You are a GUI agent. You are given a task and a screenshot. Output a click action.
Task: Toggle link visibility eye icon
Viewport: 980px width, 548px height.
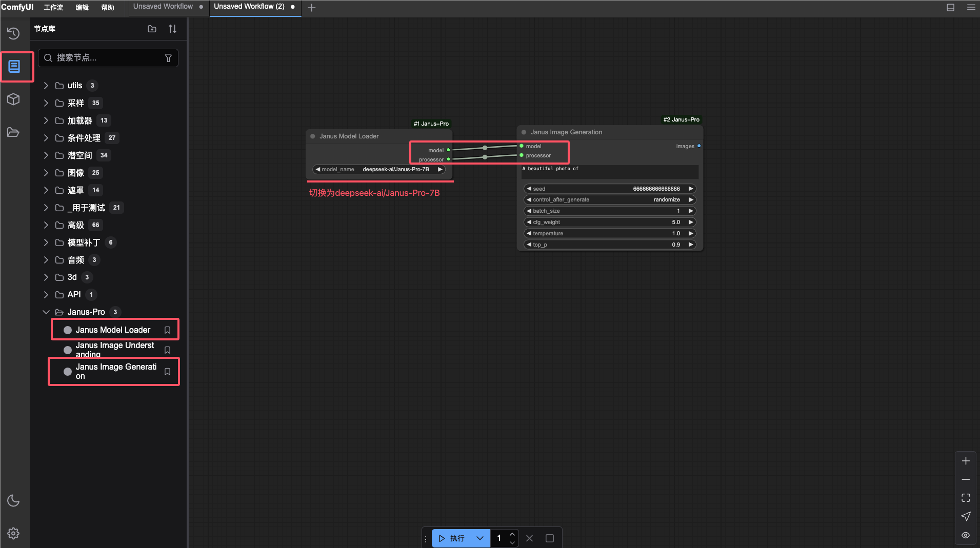click(x=966, y=535)
